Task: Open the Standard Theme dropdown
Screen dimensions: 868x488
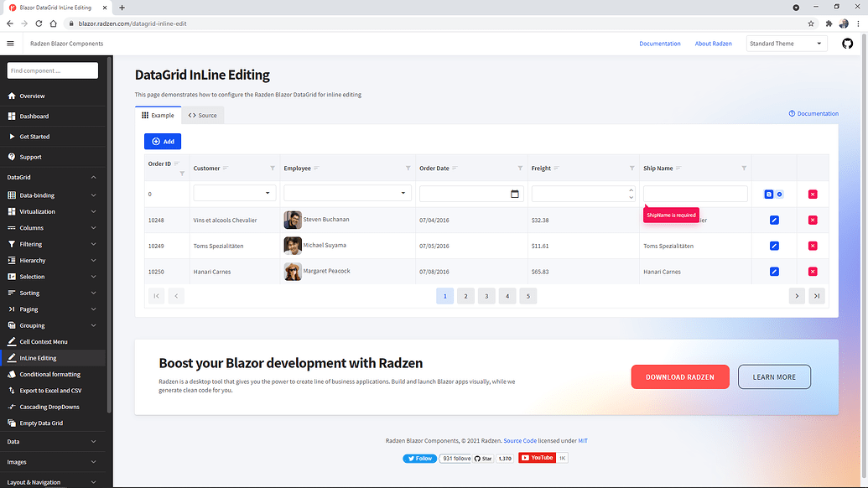Action: point(786,43)
